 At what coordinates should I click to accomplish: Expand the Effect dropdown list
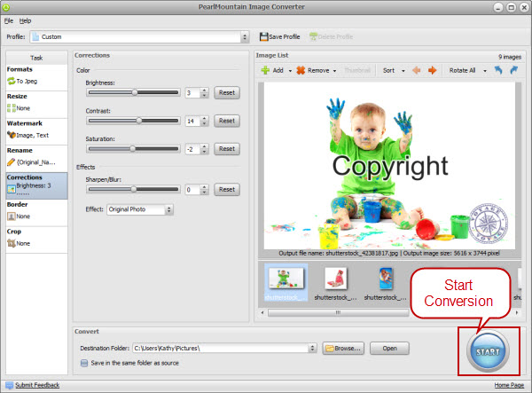(168, 209)
